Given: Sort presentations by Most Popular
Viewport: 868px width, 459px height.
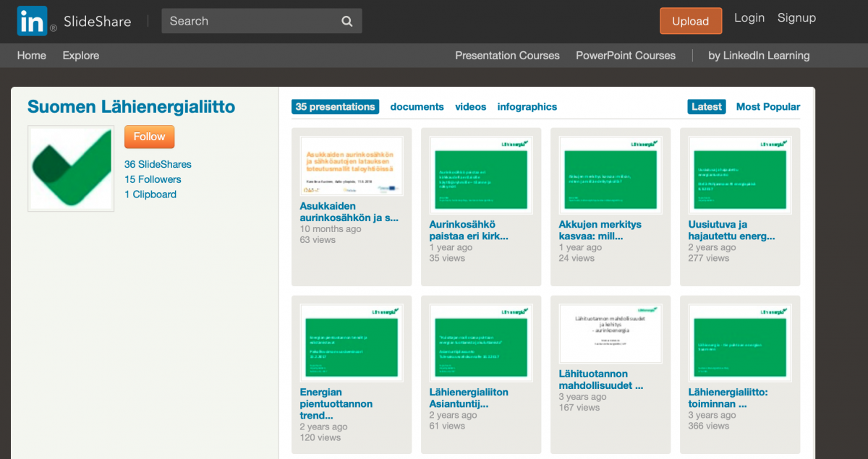Looking at the screenshot, I should [767, 107].
